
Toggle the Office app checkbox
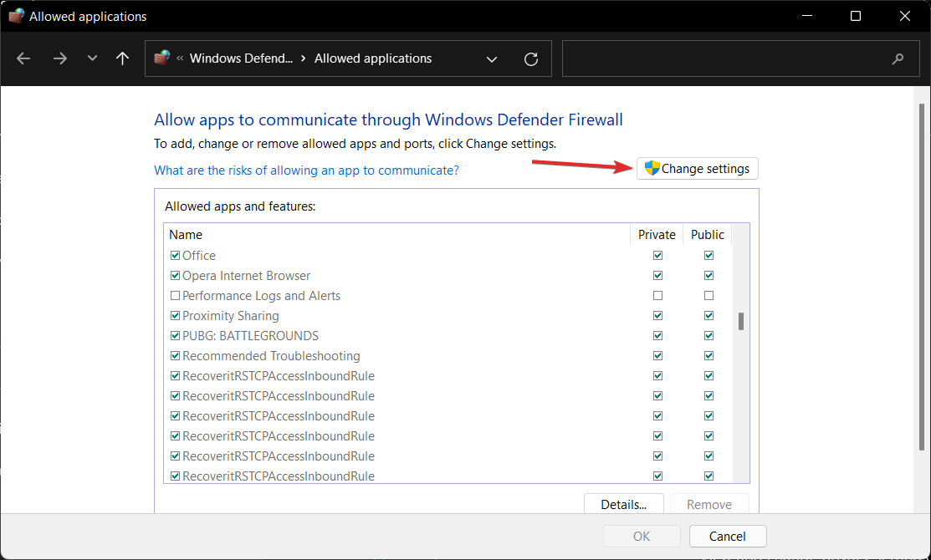[x=175, y=256]
